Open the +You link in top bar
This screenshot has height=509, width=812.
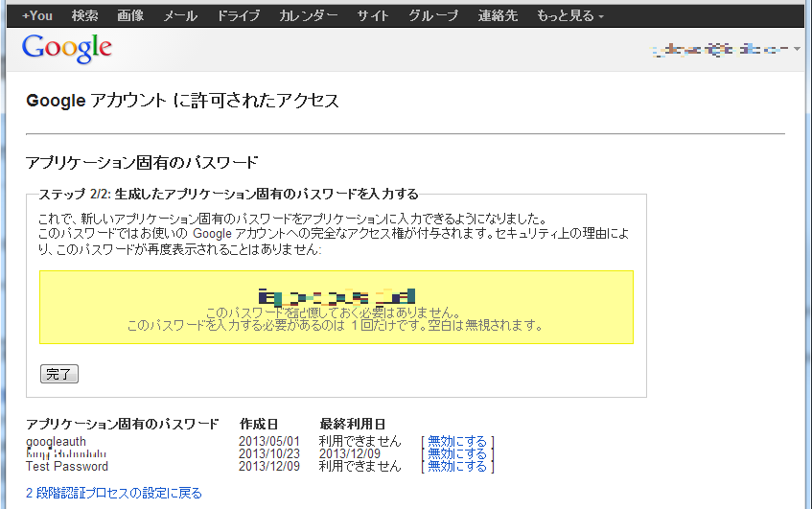click(x=37, y=16)
